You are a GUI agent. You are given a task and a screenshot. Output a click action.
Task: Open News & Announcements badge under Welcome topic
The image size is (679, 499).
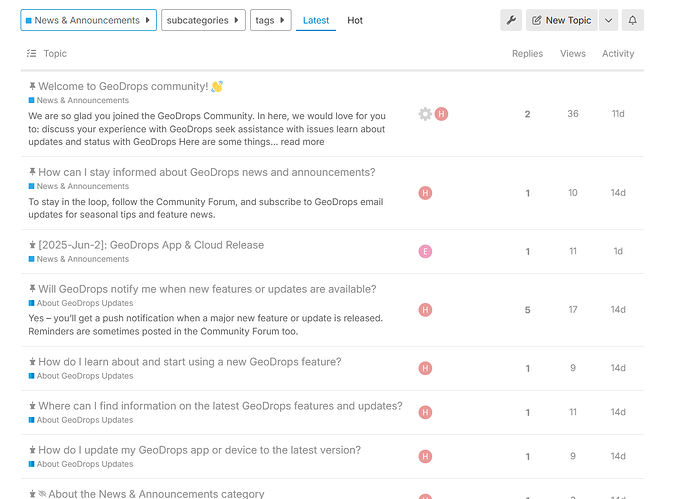pyautogui.click(x=79, y=100)
